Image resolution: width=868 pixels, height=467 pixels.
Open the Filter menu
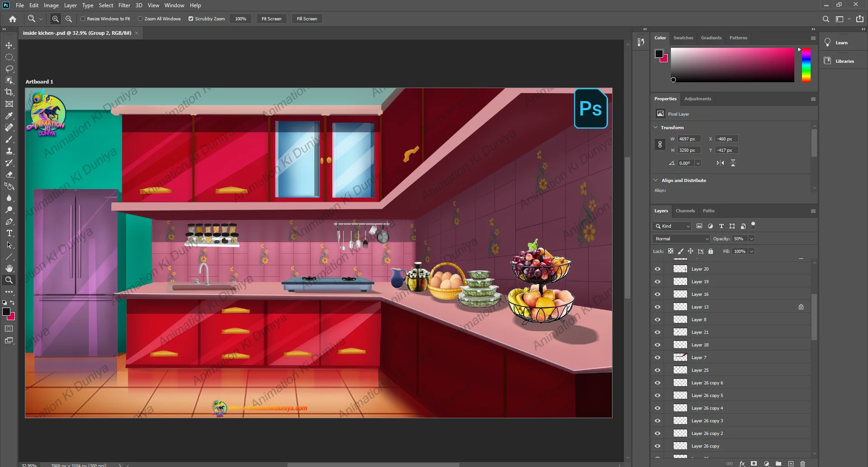[x=124, y=5]
